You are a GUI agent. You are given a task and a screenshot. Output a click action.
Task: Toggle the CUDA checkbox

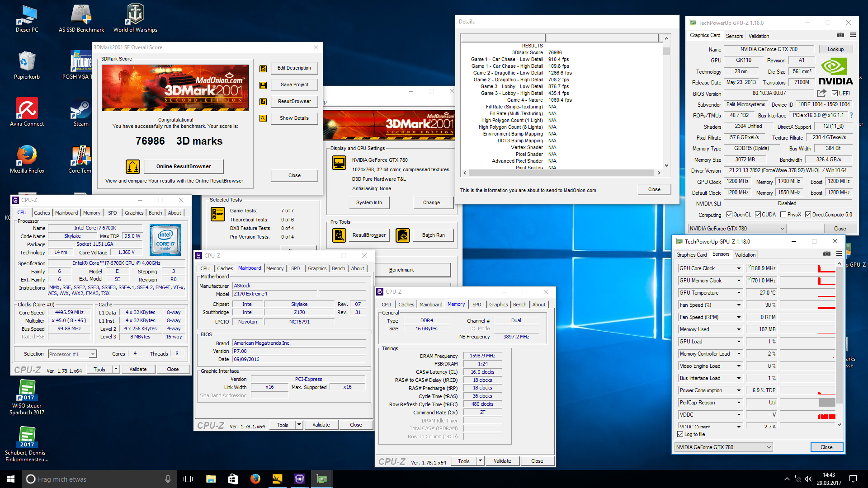758,215
